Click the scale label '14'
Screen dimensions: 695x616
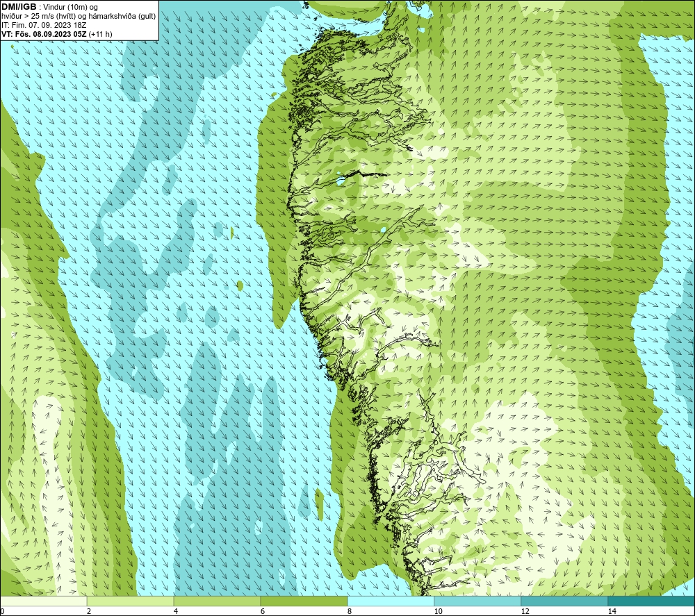tap(612, 611)
